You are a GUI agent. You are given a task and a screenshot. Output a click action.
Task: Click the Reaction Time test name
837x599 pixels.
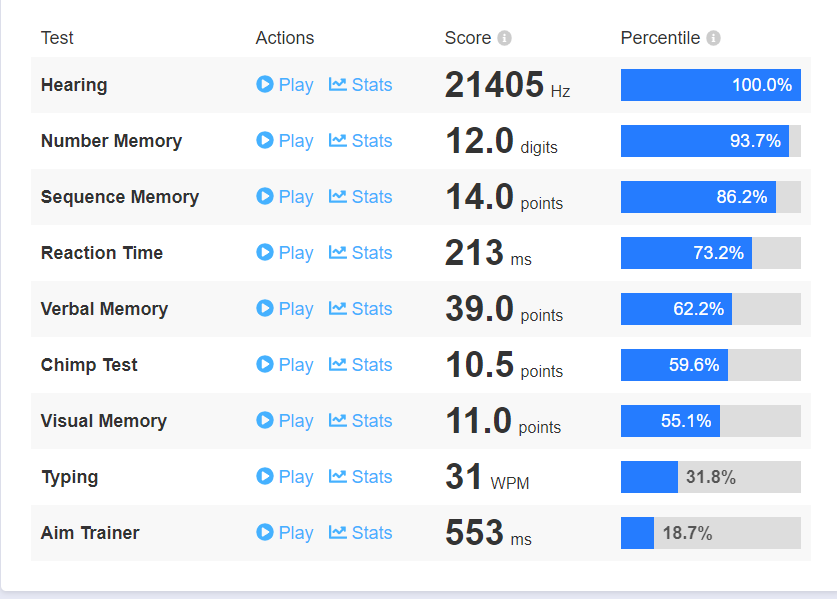click(102, 253)
